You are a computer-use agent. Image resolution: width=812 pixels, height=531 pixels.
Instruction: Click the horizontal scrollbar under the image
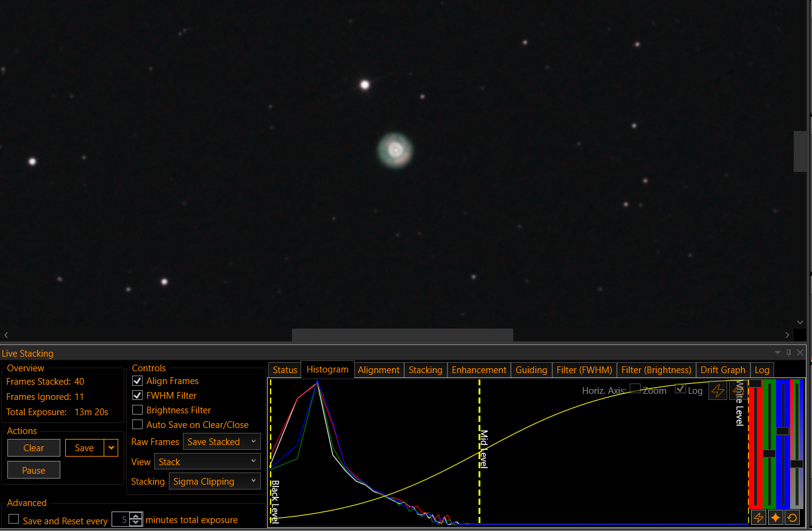click(x=402, y=335)
